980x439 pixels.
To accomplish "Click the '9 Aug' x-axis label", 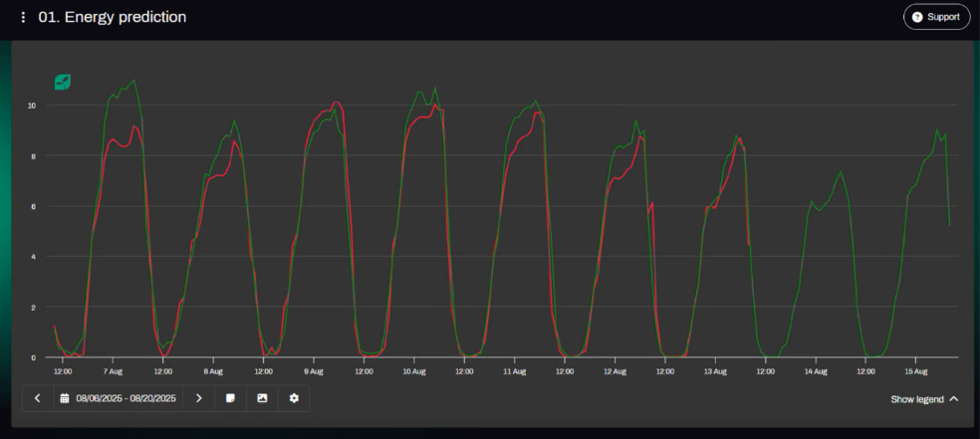I will point(314,371).
